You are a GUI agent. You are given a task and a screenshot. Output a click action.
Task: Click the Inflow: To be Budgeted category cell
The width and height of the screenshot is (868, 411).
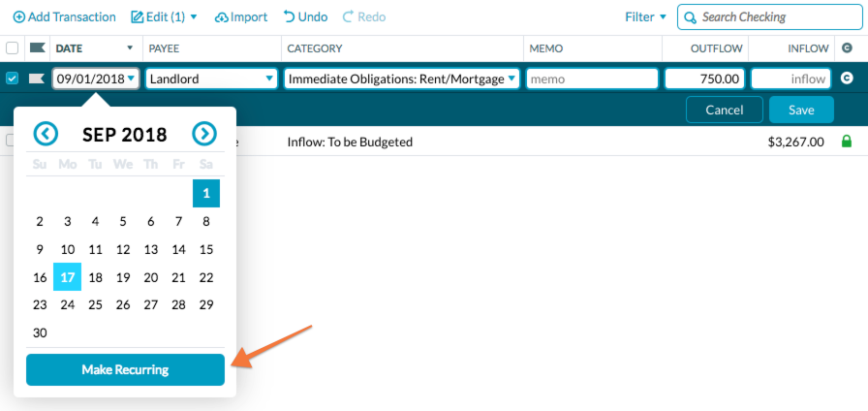pos(350,142)
